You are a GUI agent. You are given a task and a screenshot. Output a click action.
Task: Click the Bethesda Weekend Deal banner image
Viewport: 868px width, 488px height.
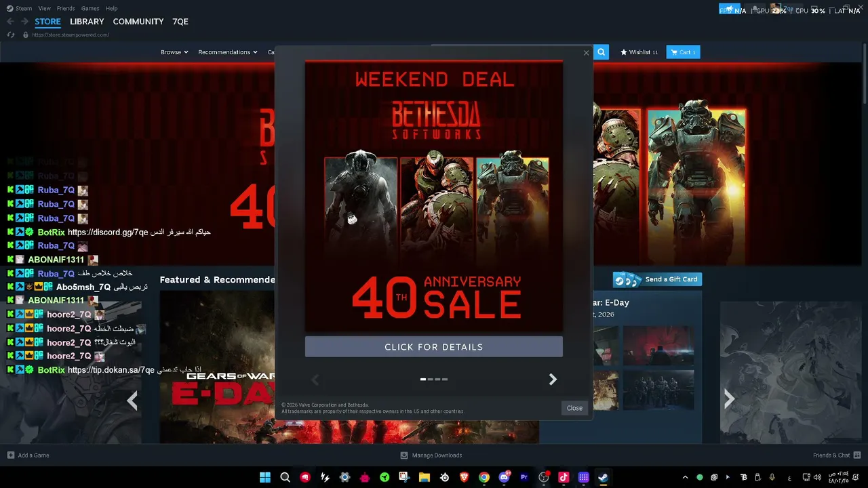(434, 197)
